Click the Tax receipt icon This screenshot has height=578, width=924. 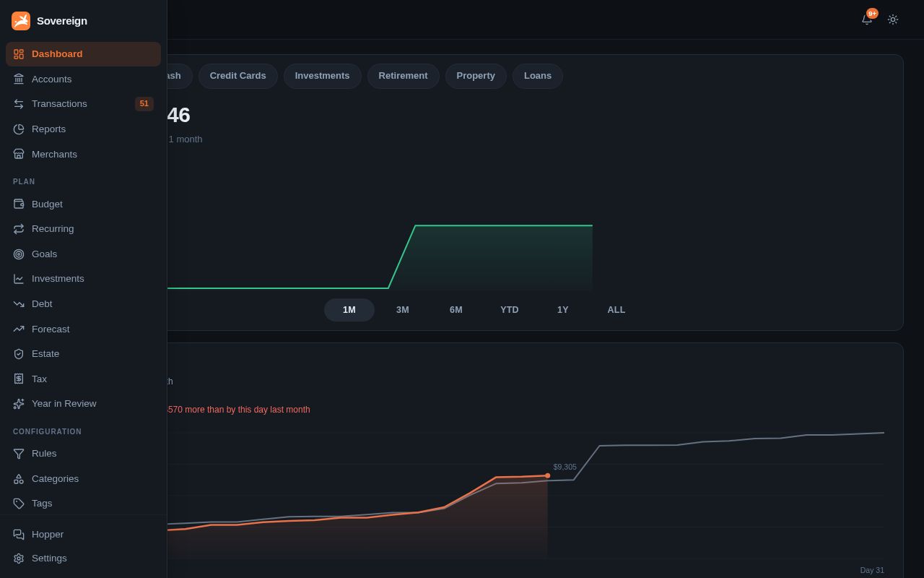[19, 379]
